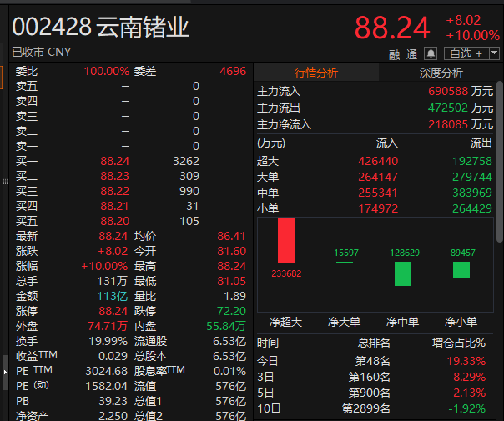Click the red 净超大 bar in chart
Screen dimensions: 504x421
[x=286, y=240]
